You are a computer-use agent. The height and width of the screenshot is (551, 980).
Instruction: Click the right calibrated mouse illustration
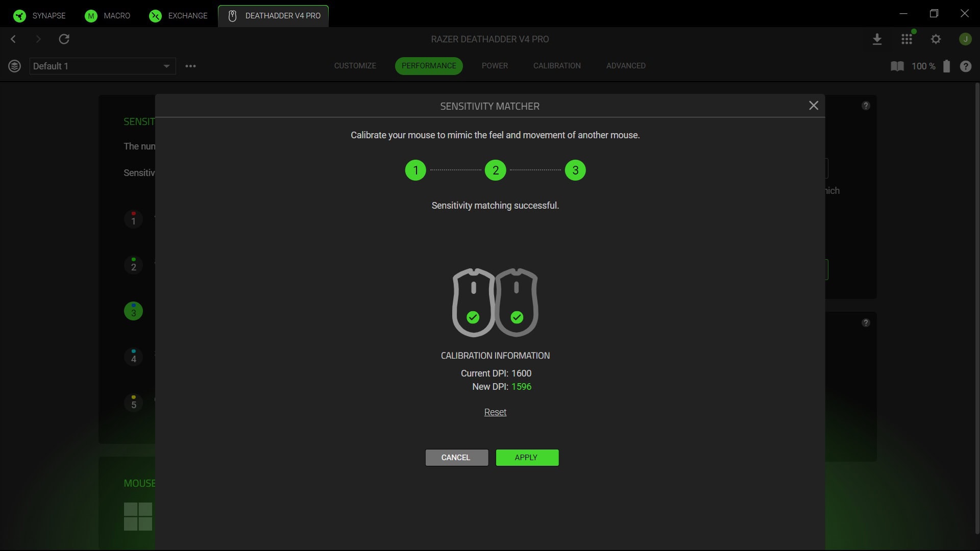click(x=517, y=303)
